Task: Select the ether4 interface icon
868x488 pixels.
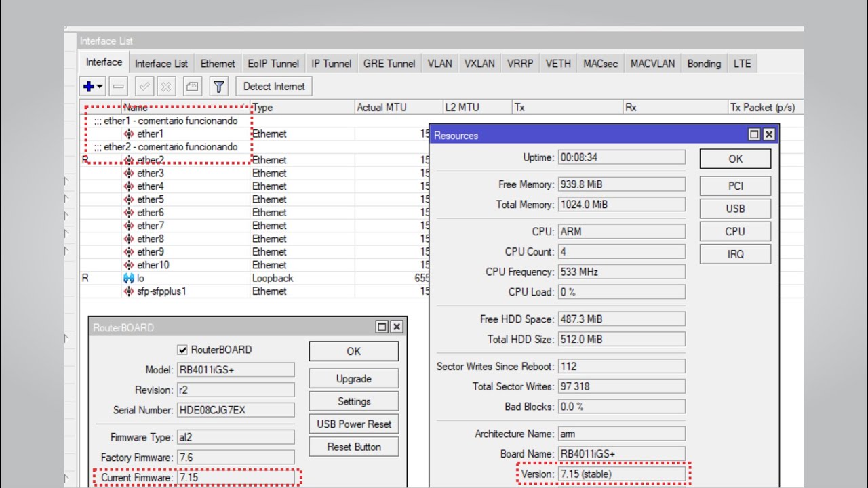Action: point(129,186)
